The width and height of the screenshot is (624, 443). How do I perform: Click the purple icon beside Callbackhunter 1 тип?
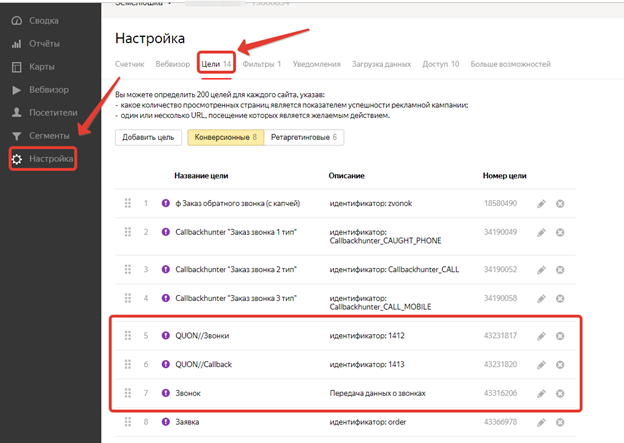(x=166, y=232)
